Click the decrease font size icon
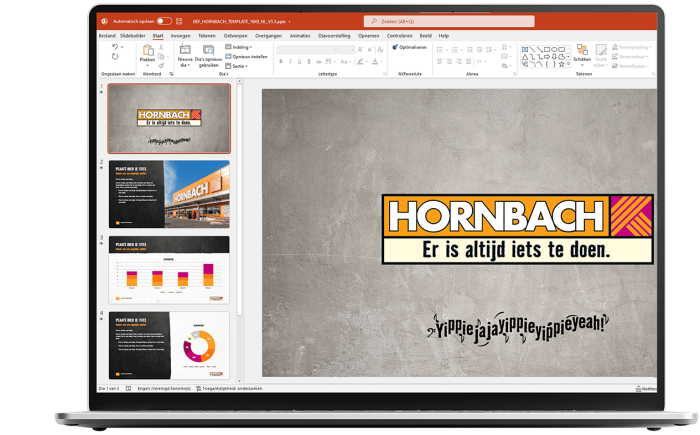 pos(370,50)
